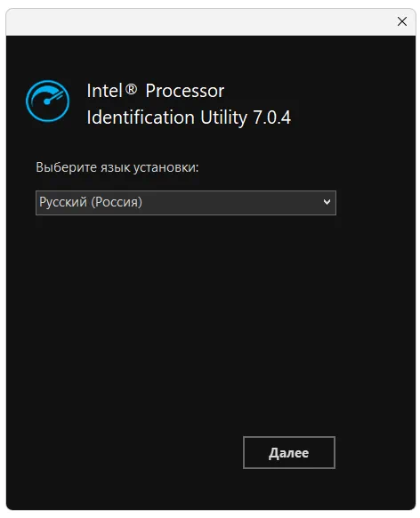Click the Далее button
The height and width of the screenshot is (518, 420).
[x=289, y=452]
